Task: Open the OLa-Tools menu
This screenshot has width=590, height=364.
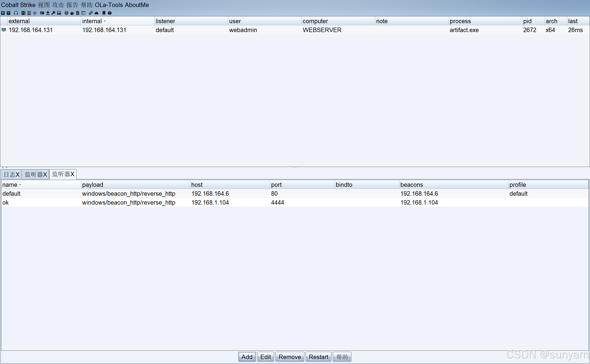Action: pos(109,5)
